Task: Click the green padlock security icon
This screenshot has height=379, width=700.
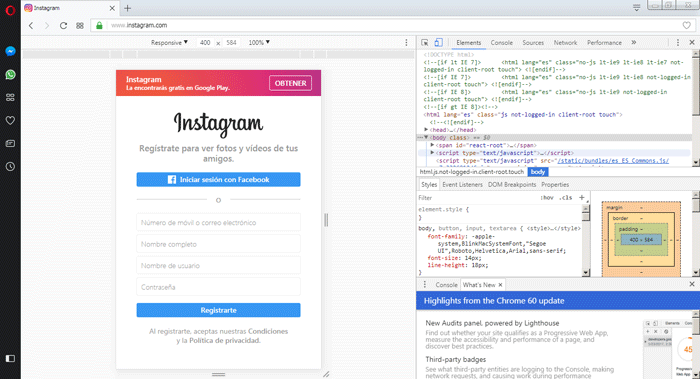Action: click(99, 25)
